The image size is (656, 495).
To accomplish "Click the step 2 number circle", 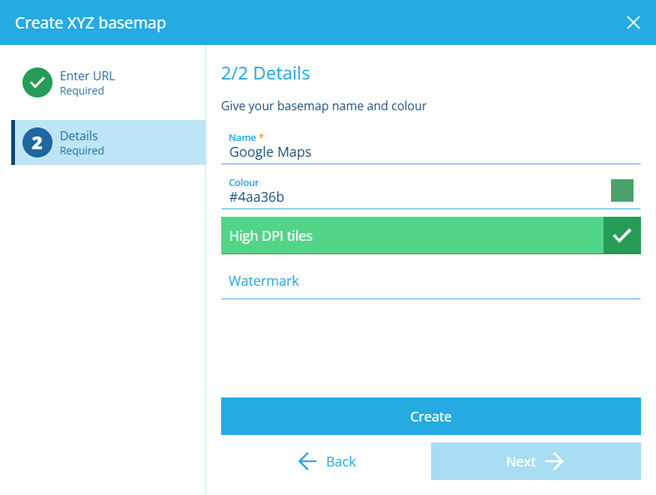I will [37, 143].
